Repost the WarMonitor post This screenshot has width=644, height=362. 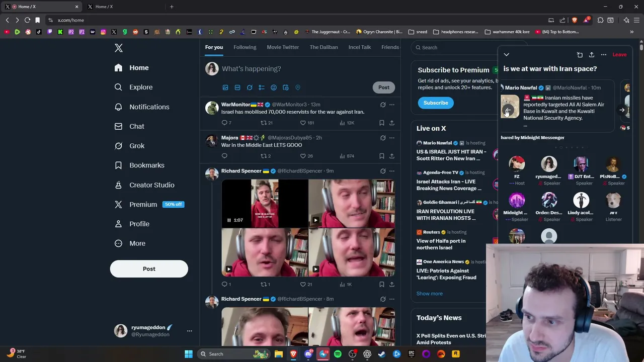(x=264, y=123)
